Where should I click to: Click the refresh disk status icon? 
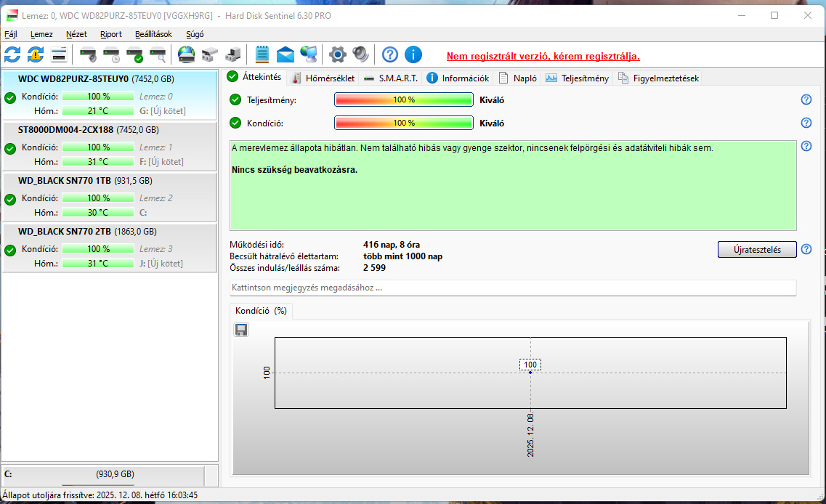point(12,54)
